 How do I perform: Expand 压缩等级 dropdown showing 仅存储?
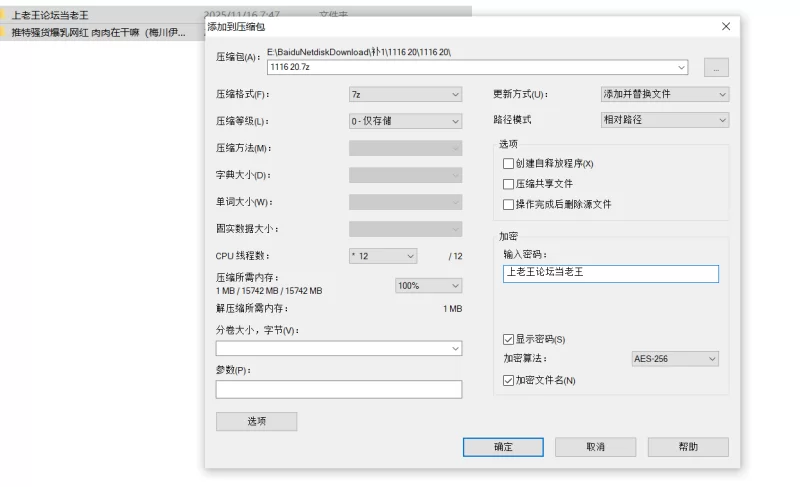tap(405, 121)
